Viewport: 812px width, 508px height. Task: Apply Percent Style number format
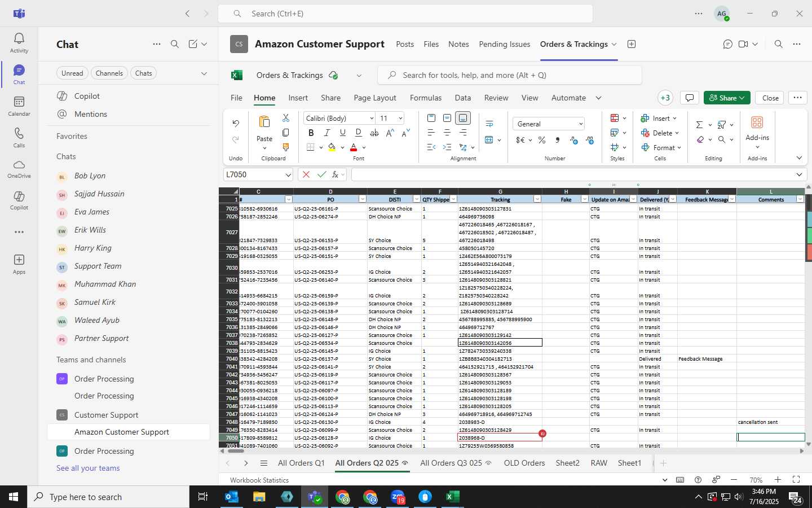(541, 140)
